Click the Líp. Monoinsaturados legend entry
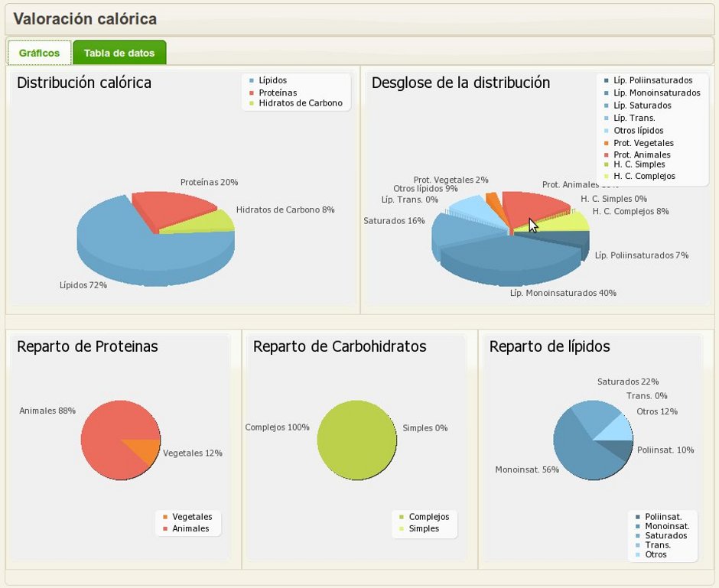Viewport: 719px width, 588px height. click(652, 93)
